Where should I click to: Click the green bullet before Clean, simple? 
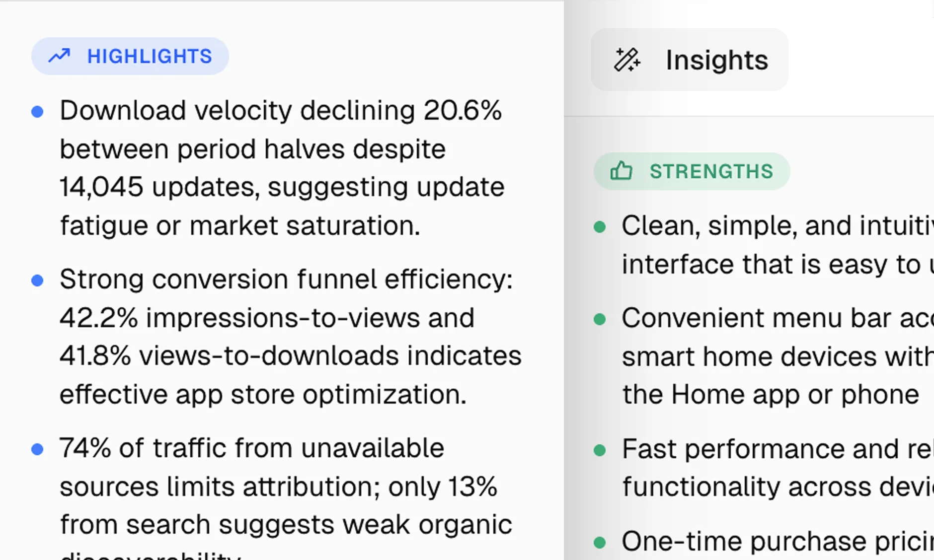click(600, 227)
